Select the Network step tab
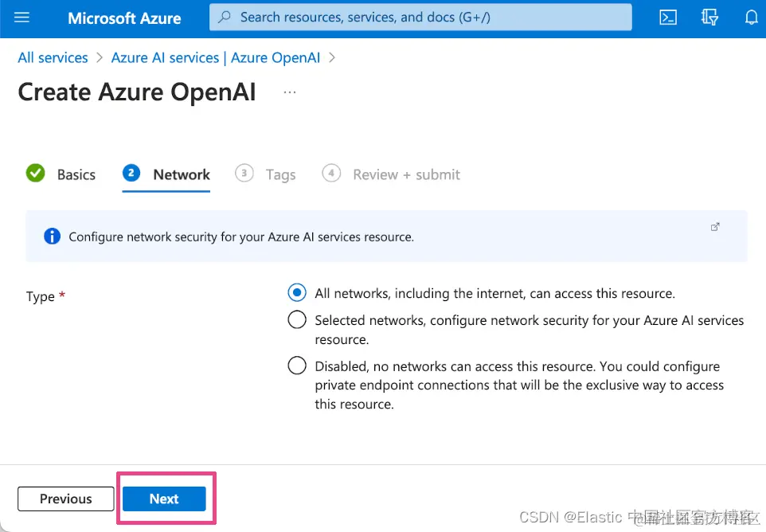This screenshot has height=532, width=766. (x=166, y=174)
